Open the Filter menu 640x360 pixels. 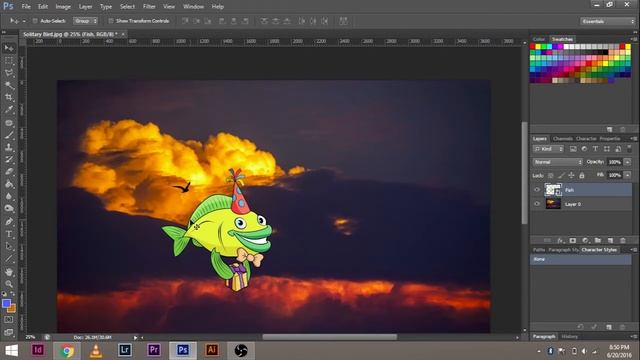click(x=149, y=7)
